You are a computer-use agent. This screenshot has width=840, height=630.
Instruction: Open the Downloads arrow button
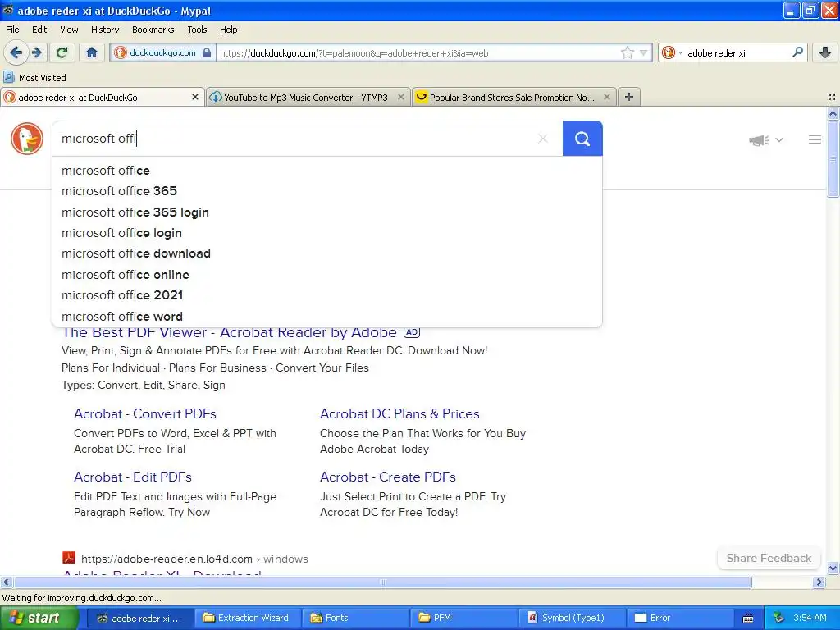click(825, 52)
